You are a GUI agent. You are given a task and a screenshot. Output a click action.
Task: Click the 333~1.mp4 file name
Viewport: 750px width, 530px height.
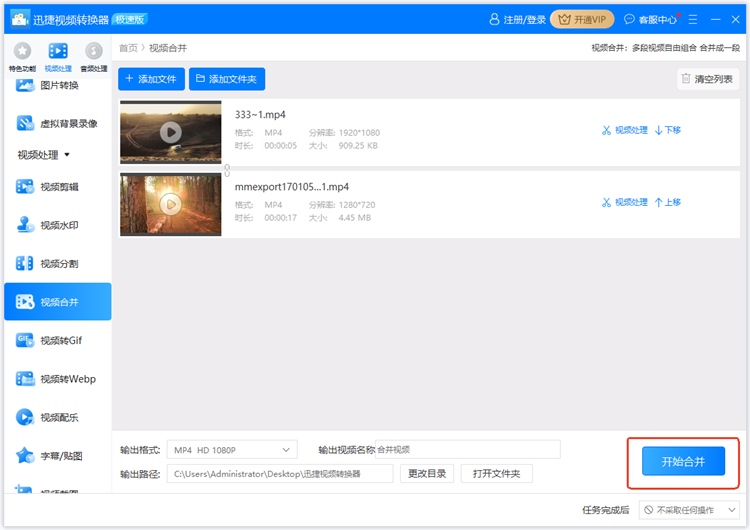260,115
